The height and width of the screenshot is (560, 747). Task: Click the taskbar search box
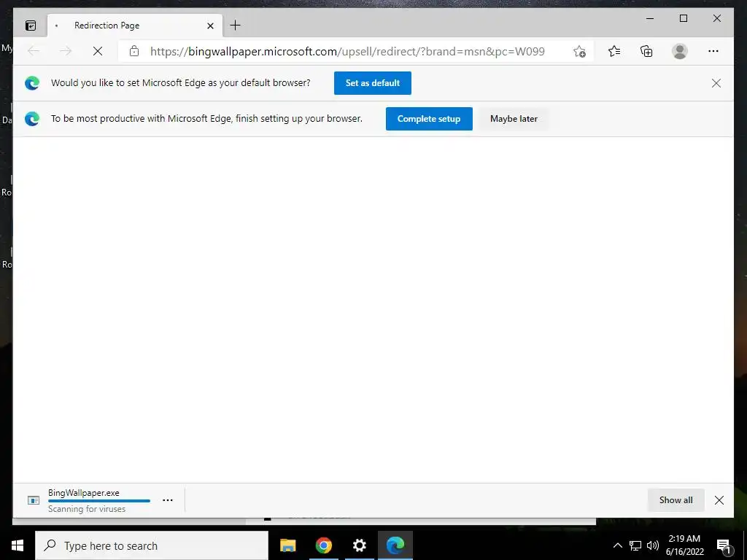point(152,545)
